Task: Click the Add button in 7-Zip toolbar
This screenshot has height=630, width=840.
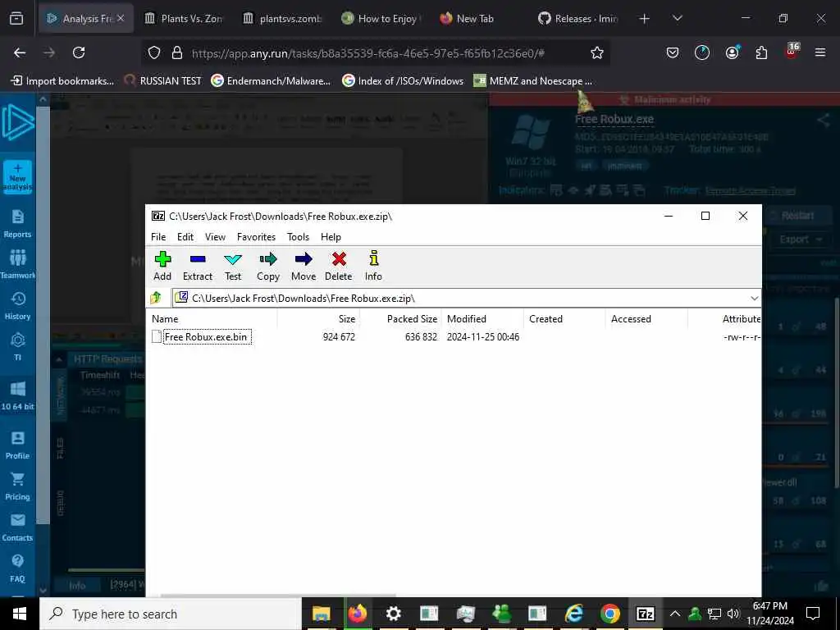Action: (162, 266)
